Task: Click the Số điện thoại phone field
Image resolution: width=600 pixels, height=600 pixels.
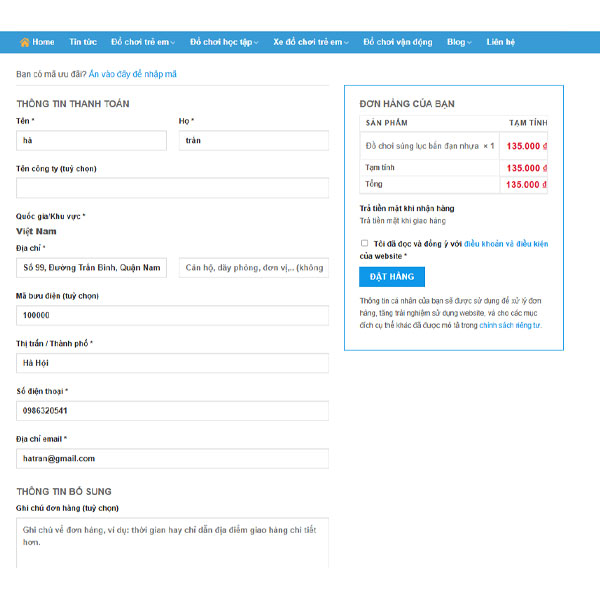Action: (172, 411)
